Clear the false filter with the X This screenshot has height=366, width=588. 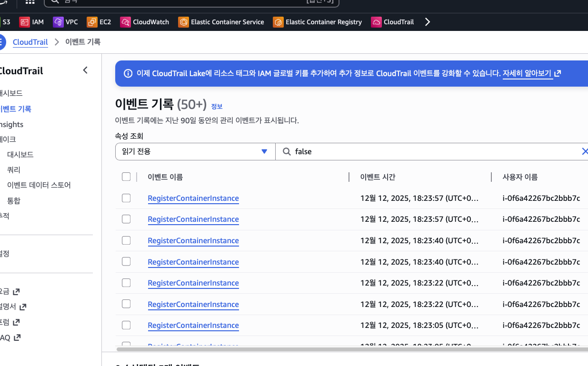[585, 151]
